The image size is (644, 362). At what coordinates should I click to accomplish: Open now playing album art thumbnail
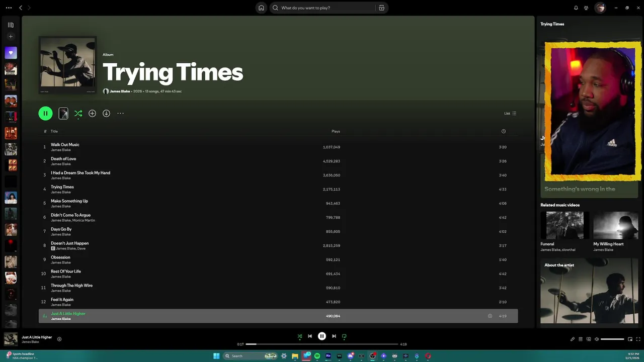(x=11, y=339)
